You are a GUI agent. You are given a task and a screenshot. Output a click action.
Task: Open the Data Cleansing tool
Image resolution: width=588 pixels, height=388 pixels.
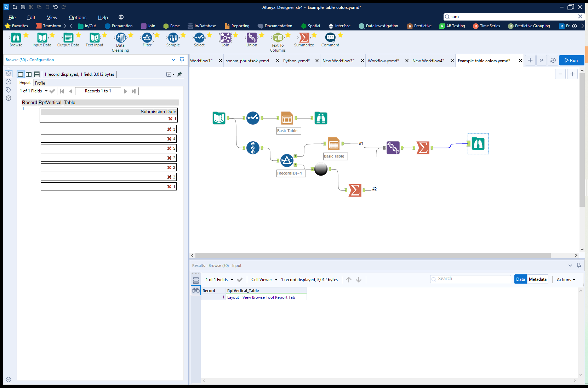pyautogui.click(x=120, y=39)
